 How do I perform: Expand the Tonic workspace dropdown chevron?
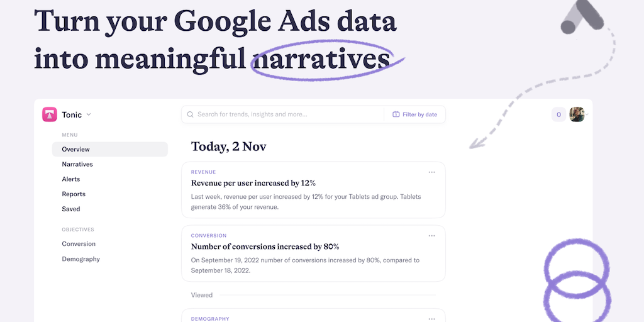point(89,114)
